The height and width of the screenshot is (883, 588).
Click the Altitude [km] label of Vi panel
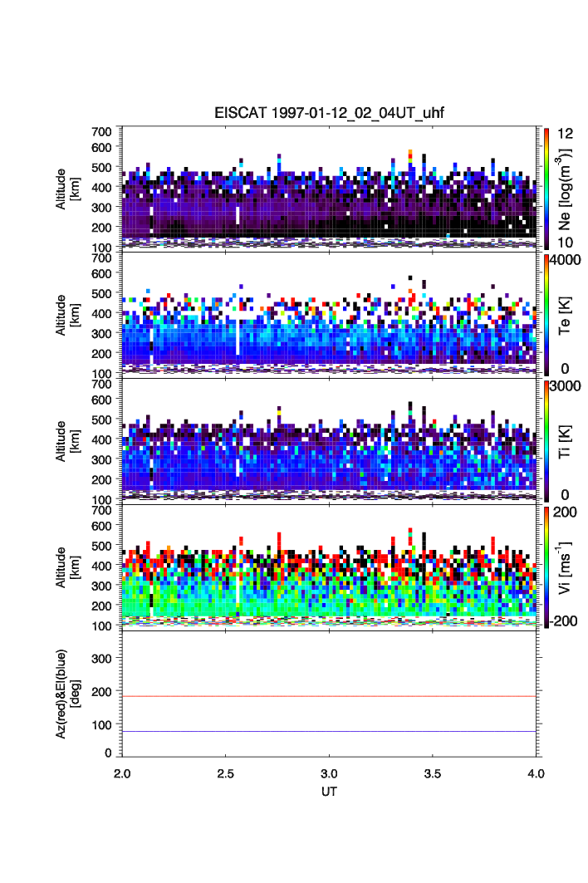coord(67,567)
